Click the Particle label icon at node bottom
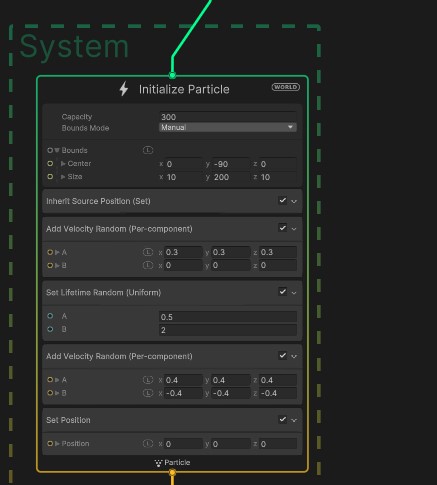Viewport: 437px width, 485px height. [158, 463]
